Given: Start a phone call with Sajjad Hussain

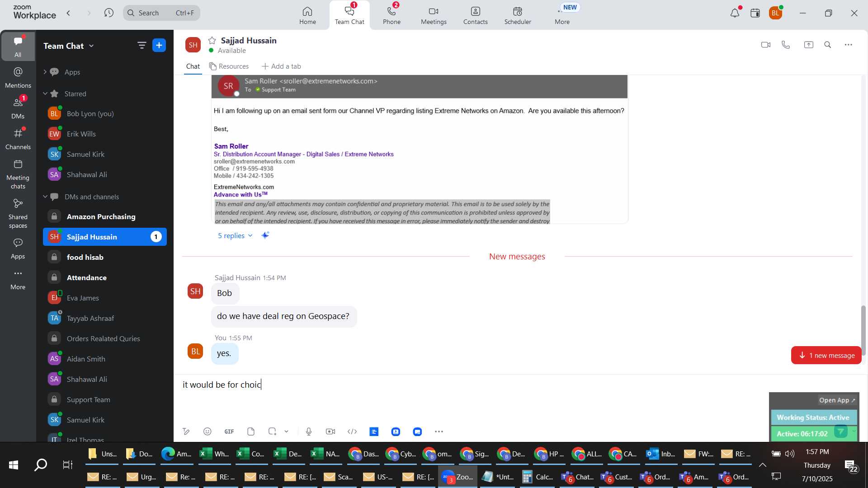Looking at the screenshot, I should click(x=786, y=45).
